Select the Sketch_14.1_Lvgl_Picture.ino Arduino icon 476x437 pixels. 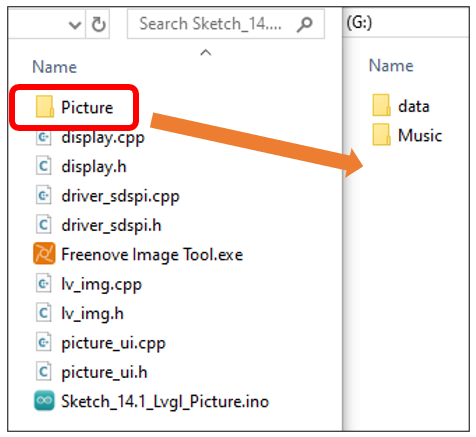coord(44,400)
